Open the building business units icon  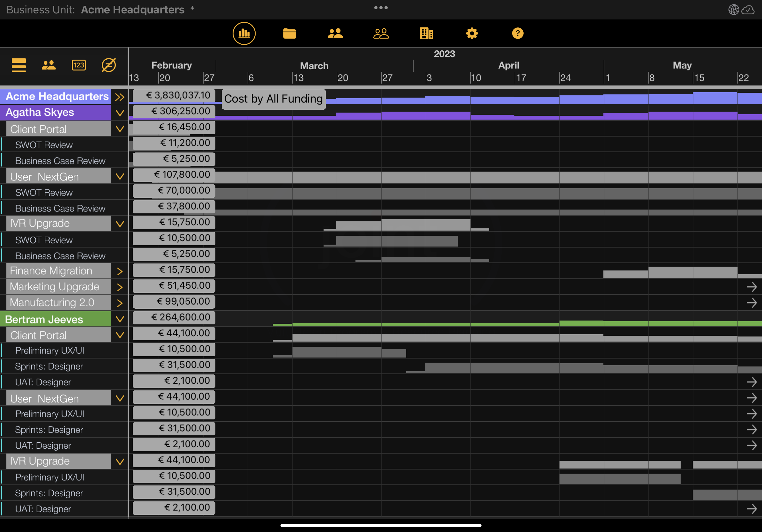click(426, 33)
